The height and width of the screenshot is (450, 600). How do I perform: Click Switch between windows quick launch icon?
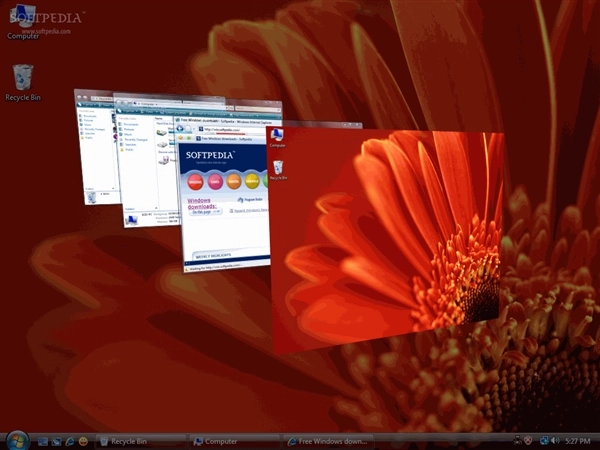pos(56,440)
